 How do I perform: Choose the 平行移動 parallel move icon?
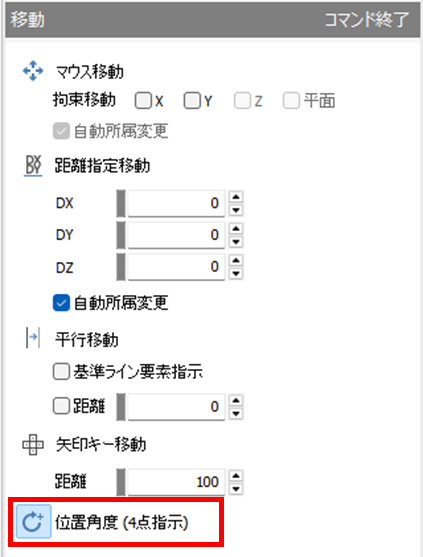click(33, 338)
